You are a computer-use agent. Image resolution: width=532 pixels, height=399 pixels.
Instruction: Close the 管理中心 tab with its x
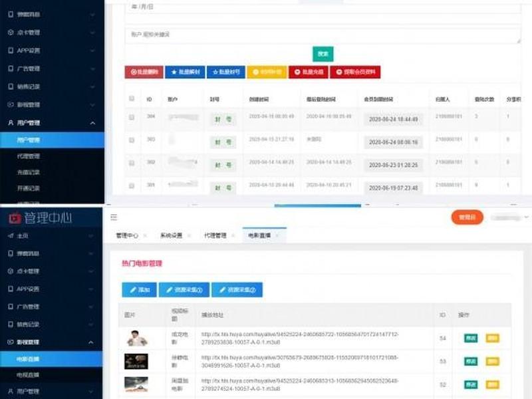145,235
